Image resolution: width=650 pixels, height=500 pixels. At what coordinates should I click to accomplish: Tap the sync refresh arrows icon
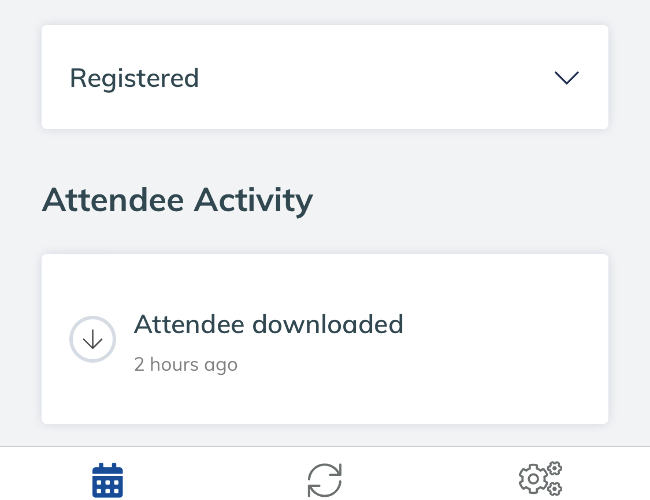pos(325,480)
